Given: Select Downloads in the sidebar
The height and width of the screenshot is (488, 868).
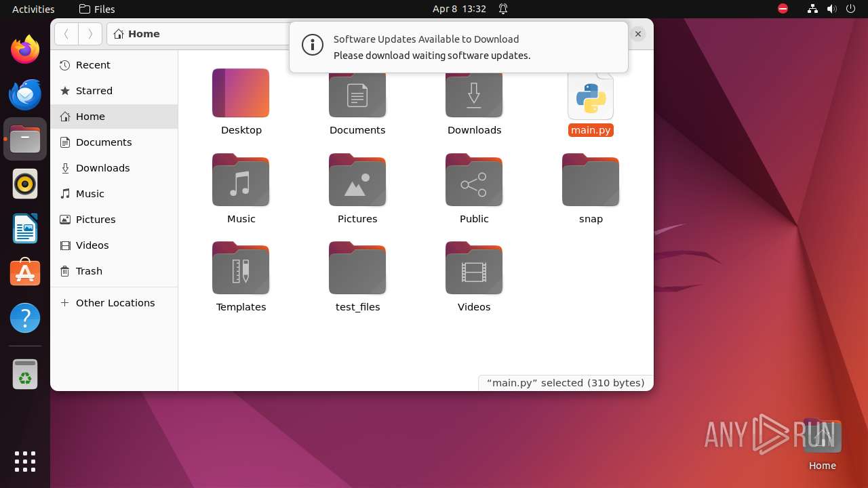Looking at the screenshot, I should click(114, 168).
